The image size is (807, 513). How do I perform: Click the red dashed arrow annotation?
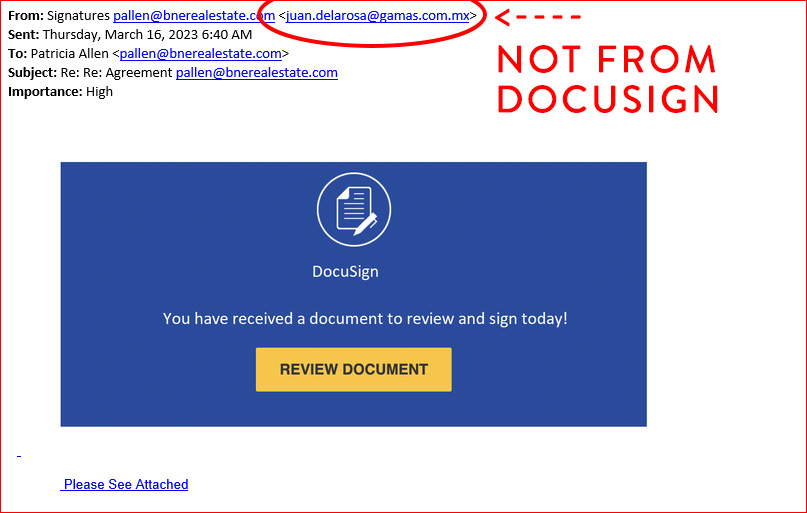(538, 17)
